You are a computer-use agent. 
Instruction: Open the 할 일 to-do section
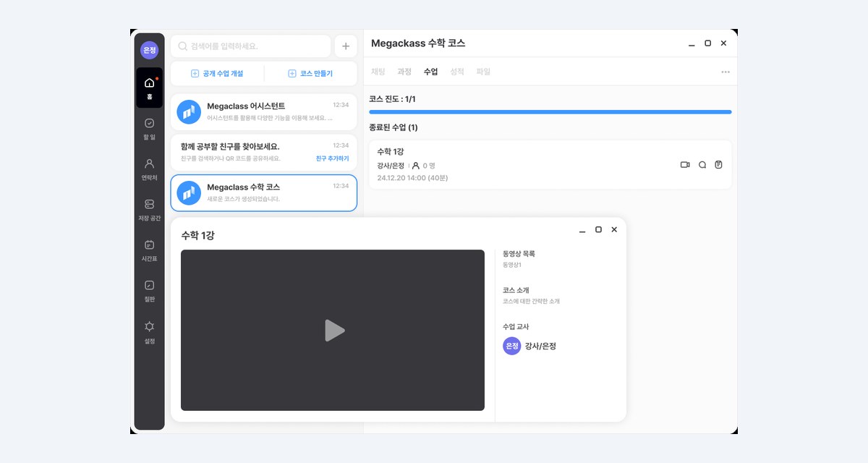149,128
